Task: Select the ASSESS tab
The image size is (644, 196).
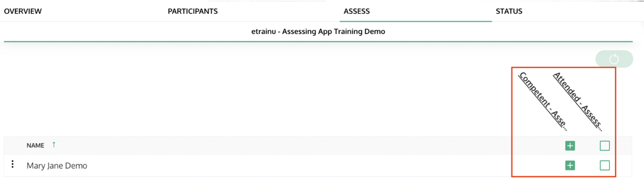Action: pyautogui.click(x=357, y=11)
